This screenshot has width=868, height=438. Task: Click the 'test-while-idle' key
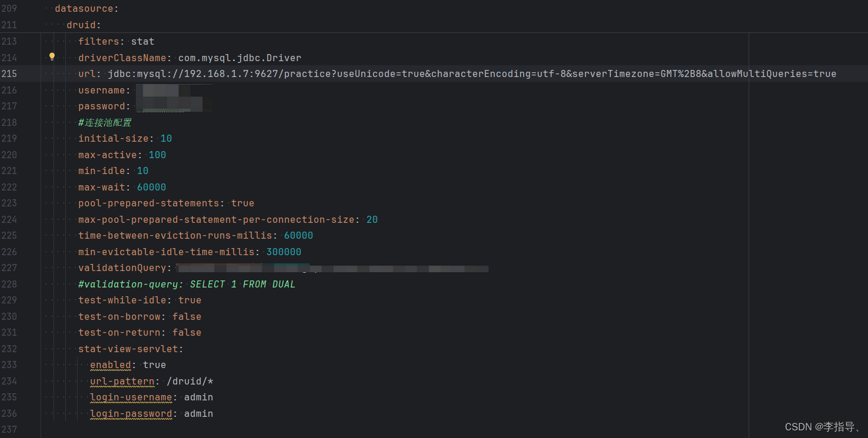tap(122, 300)
